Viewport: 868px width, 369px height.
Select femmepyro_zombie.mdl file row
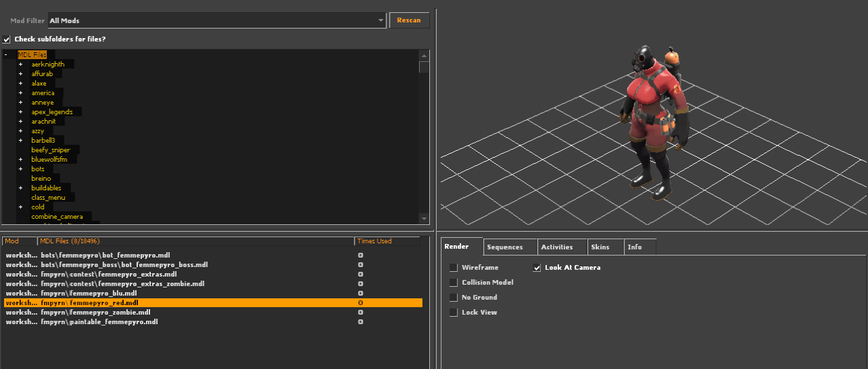213,312
